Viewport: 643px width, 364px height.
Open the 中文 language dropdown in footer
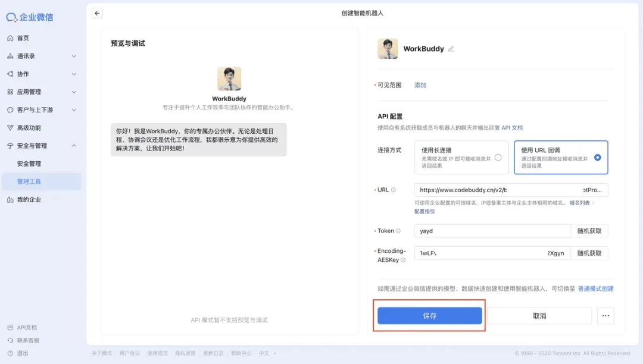(x=267, y=353)
